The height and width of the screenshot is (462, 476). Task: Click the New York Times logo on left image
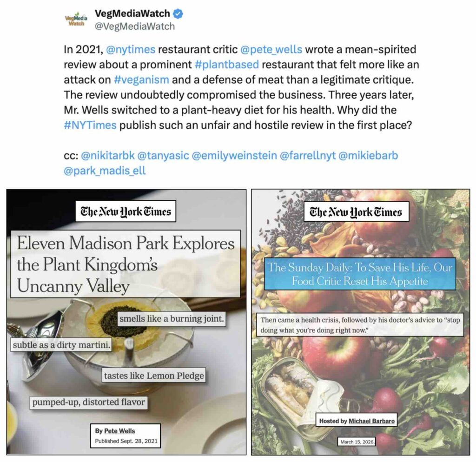(x=126, y=211)
